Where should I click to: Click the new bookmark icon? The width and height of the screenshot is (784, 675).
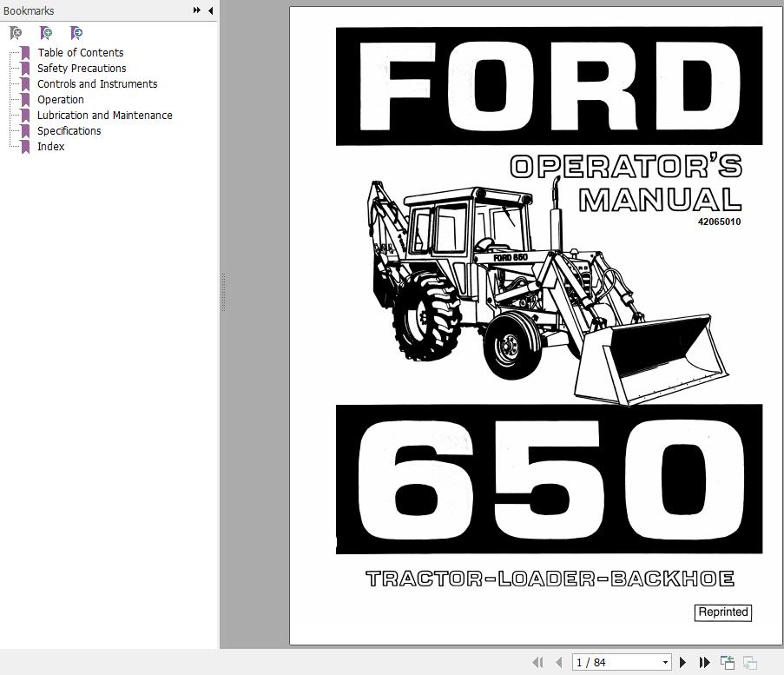point(46,32)
